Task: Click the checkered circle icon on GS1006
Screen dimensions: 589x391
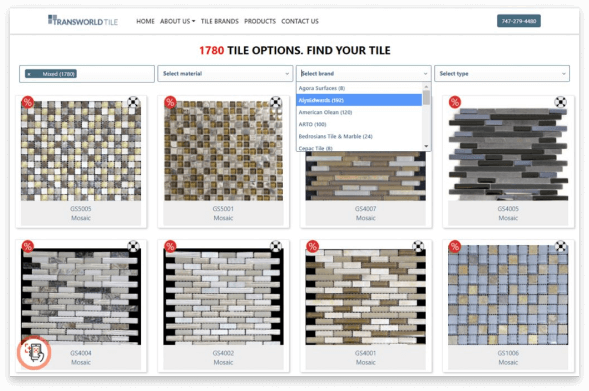Action: click(560, 246)
